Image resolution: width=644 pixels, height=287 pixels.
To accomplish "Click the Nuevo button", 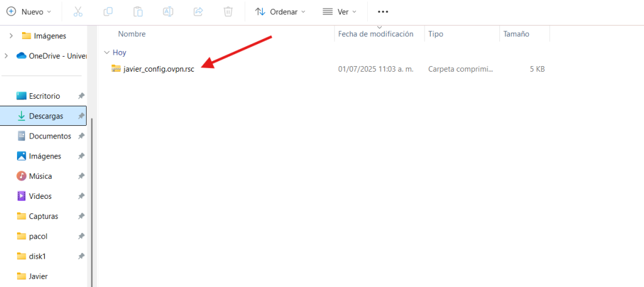I will click(x=29, y=12).
